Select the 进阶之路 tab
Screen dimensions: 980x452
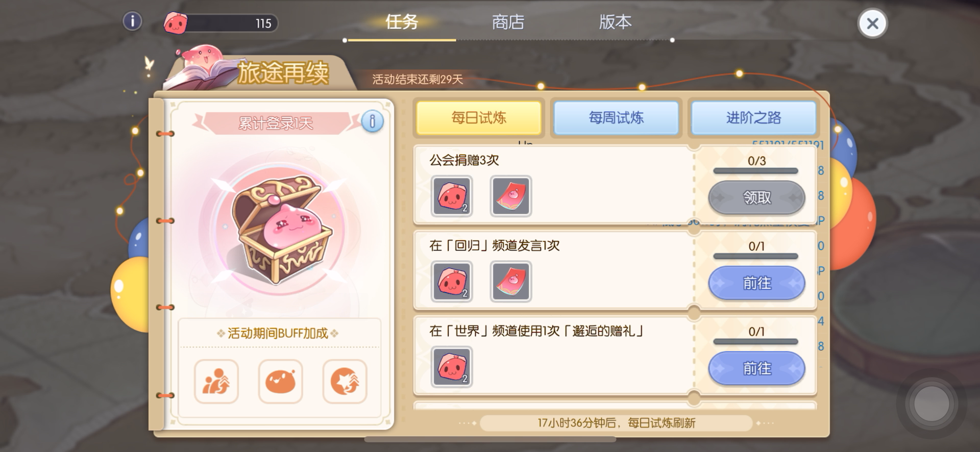(x=753, y=118)
